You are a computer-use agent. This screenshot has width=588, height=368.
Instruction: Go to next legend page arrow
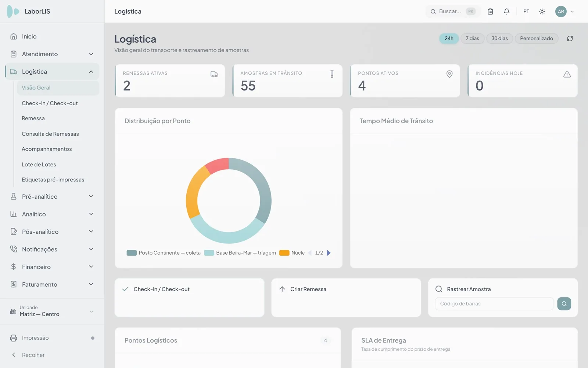point(329,253)
